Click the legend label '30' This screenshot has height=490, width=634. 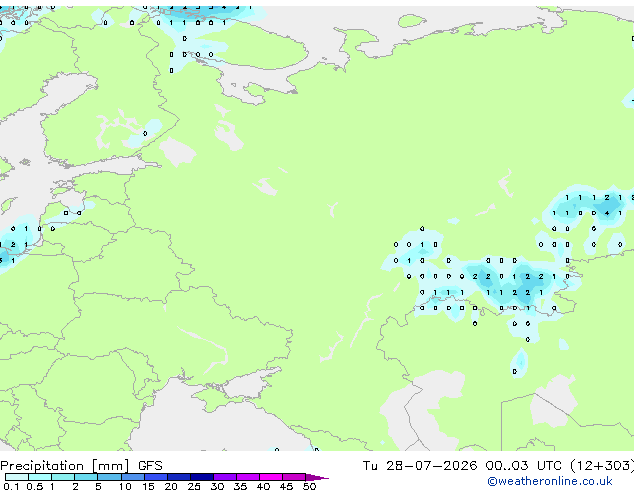[217, 486]
